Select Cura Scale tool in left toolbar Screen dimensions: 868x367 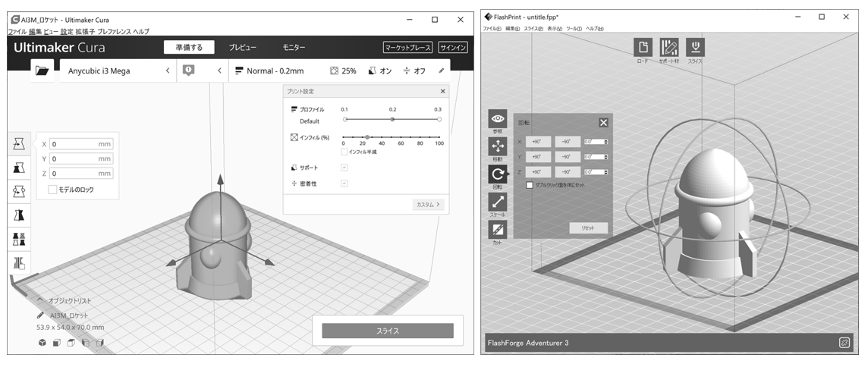click(20, 168)
